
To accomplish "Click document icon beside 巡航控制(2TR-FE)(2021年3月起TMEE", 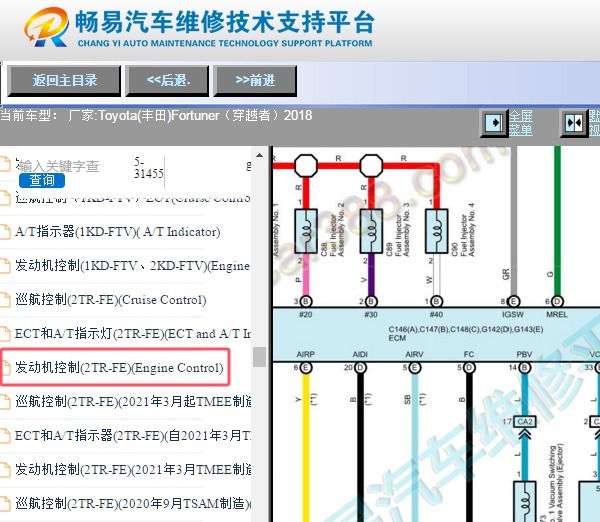I will pos(5,401).
